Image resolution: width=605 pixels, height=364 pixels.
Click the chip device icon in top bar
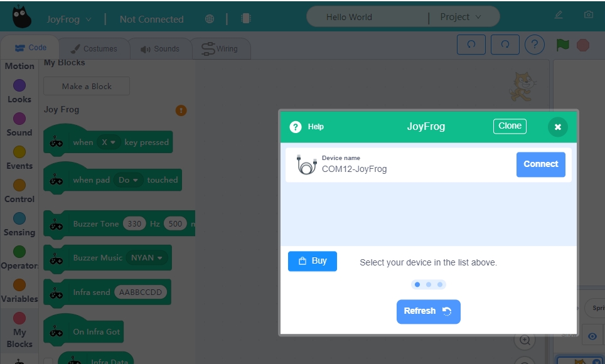[x=246, y=19]
